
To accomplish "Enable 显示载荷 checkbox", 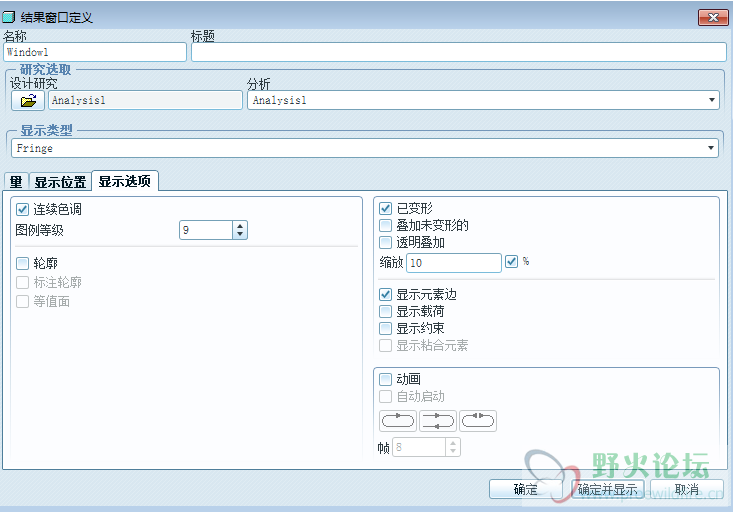I will [x=385, y=311].
